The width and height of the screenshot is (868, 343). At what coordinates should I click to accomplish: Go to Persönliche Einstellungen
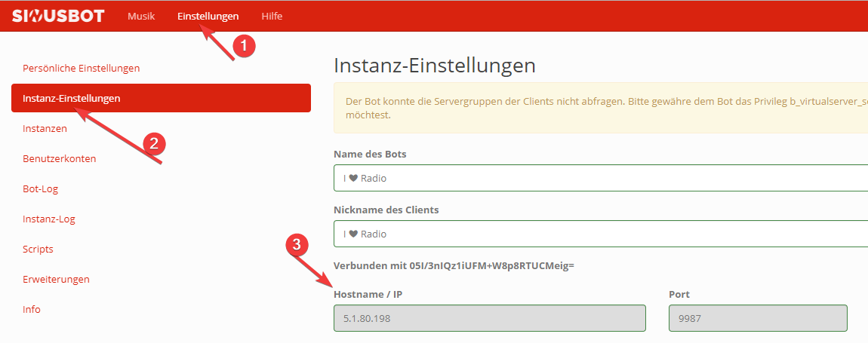tap(81, 68)
